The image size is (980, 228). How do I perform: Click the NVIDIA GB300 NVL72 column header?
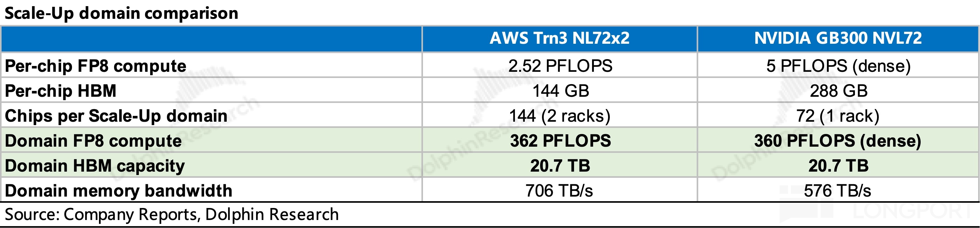[x=838, y=39]
